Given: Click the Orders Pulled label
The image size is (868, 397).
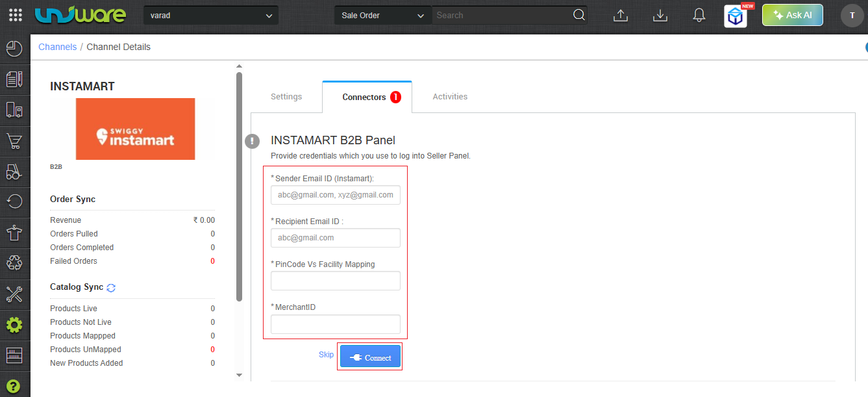Looking at the screenshot, I should pos(74,234).
